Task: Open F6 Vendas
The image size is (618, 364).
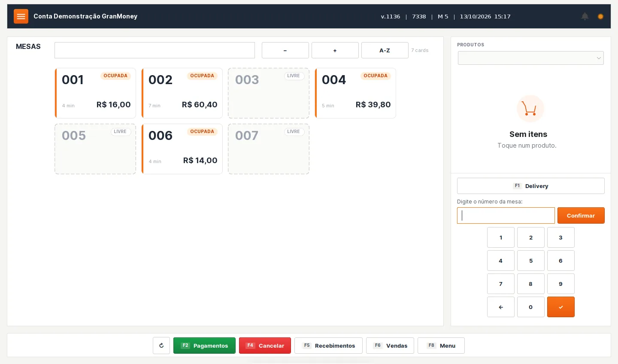Action: pyautogui.click(x=390, y=346)
